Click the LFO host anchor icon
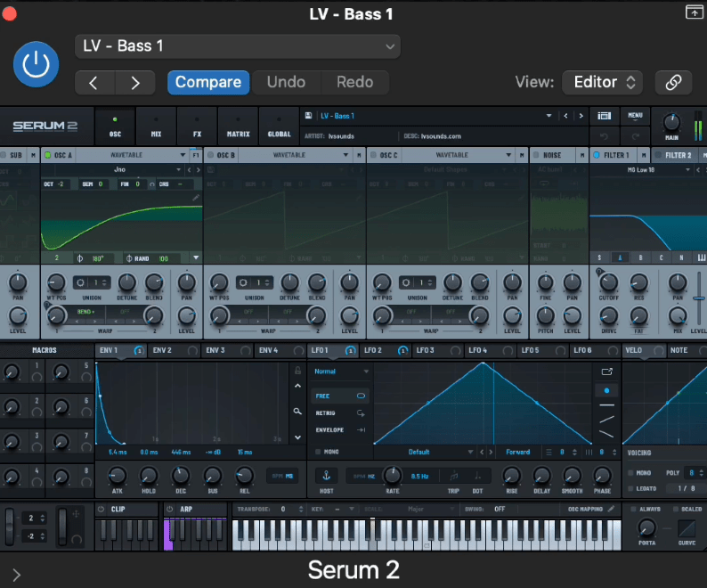Viewport: 707px width, 588px height. point(327,475)
